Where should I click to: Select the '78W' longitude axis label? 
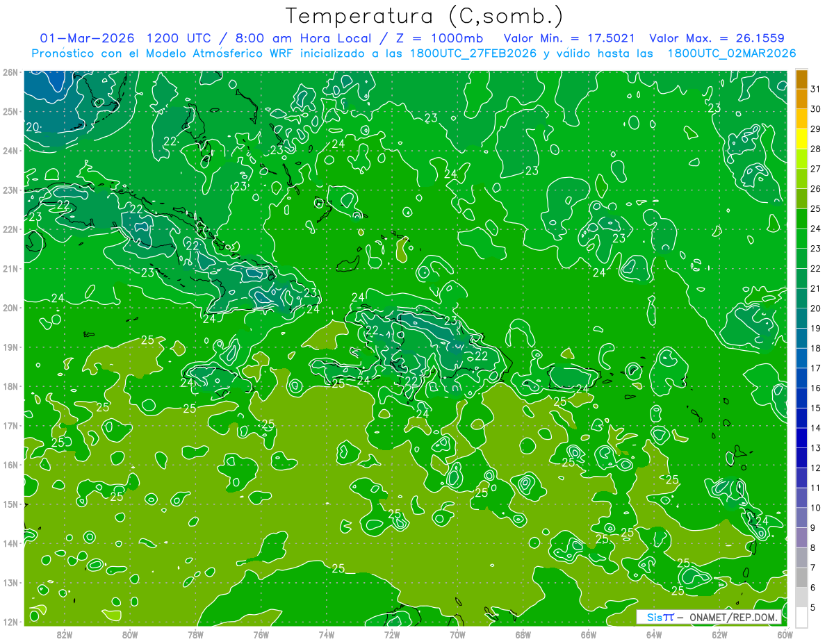click(x=195, y=634)
